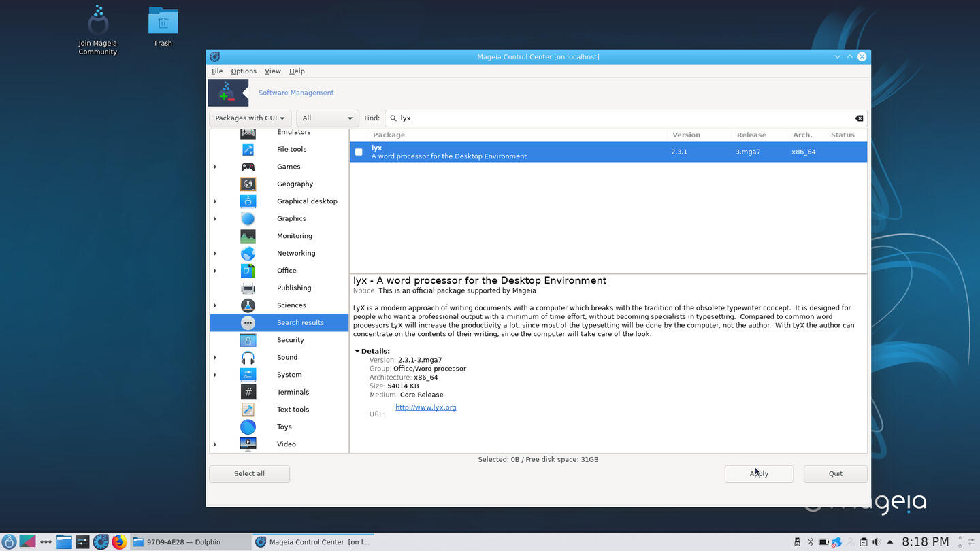
Task: Expand the Games category
Action: point(215,167)
